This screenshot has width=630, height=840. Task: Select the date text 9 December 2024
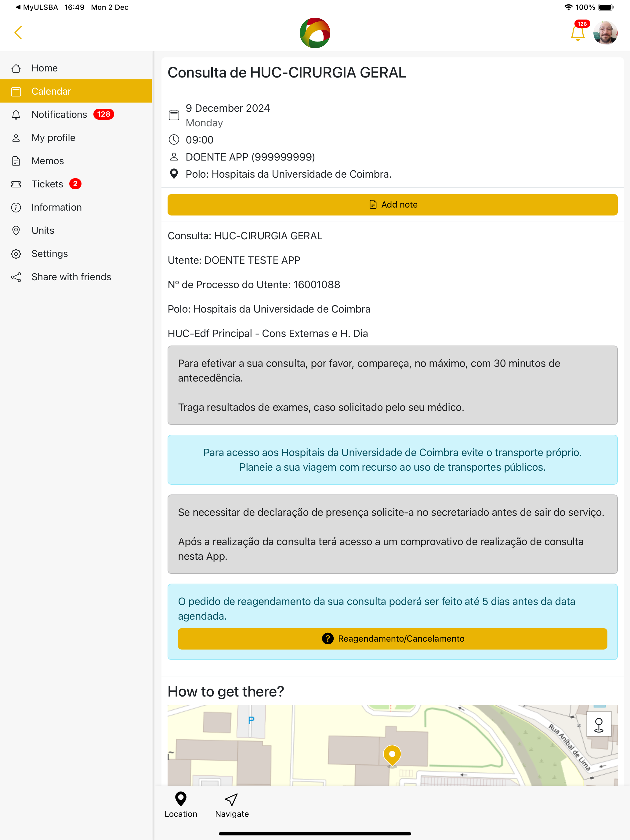click(228, 108)
